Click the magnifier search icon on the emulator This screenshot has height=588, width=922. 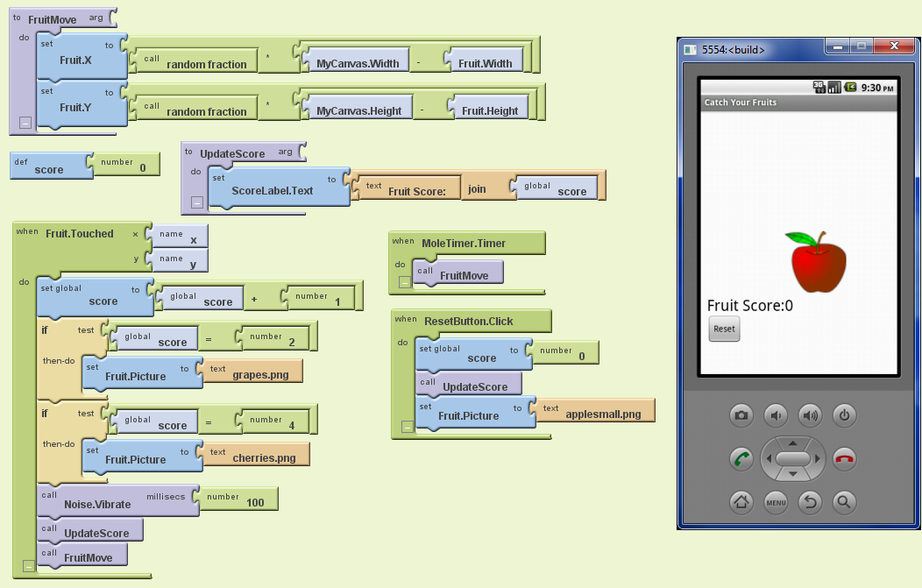click(843, 503)
